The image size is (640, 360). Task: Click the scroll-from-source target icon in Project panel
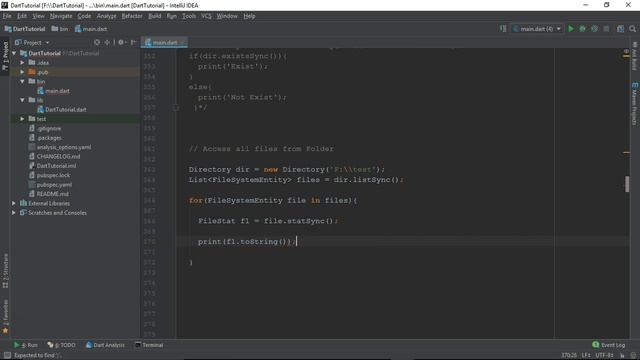[97, 42]
